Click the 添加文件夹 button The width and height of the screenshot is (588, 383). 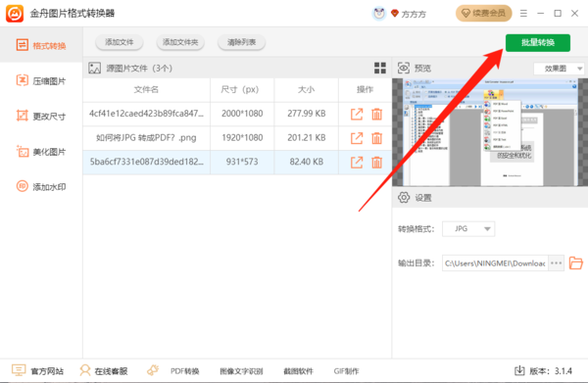pos(180,42)
